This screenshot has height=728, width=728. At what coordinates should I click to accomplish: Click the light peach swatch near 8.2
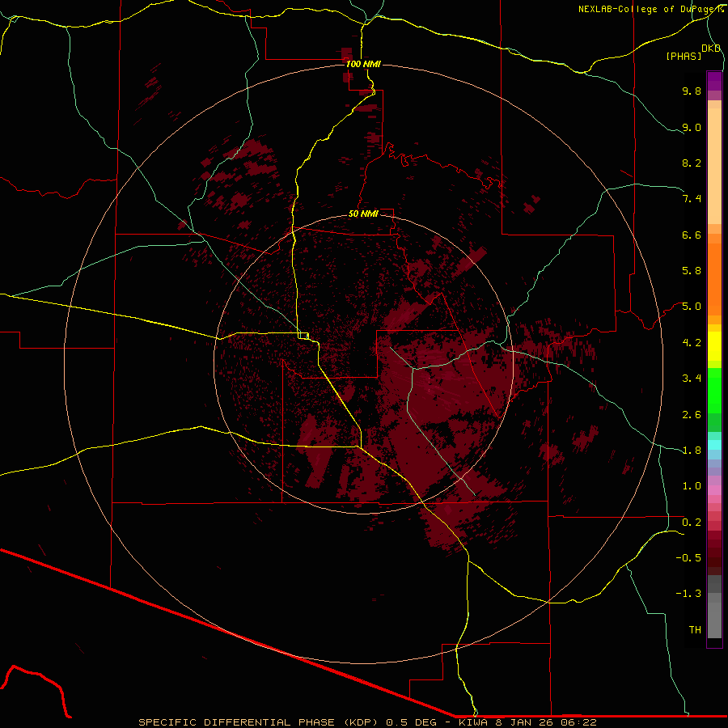pyautogui.click(x=714, y=163)
